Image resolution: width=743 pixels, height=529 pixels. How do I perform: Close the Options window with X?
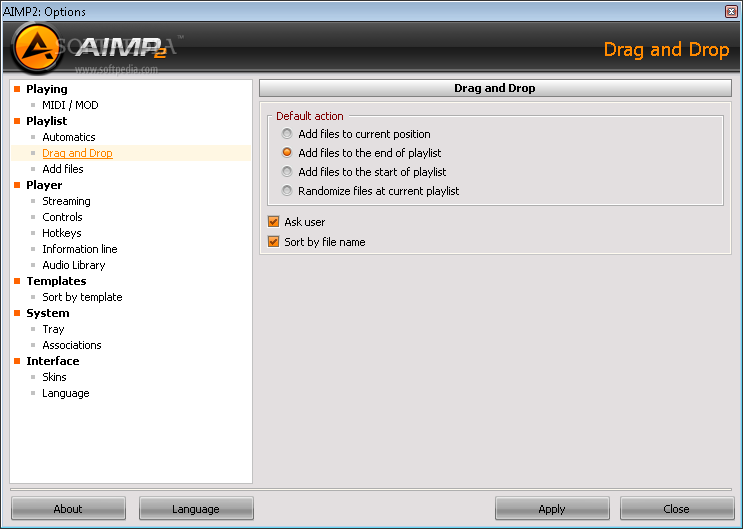click(731, 11)
